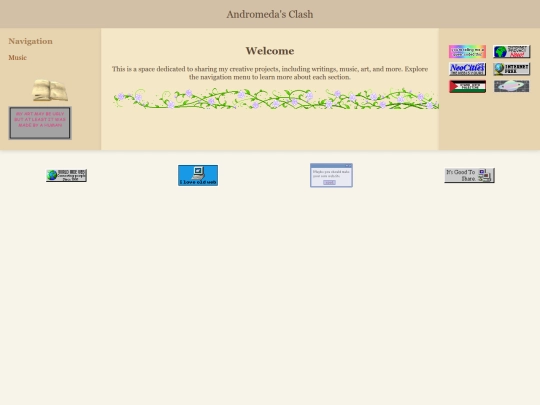Click the 'It's Good To Share' badge
Image resolution: width=540 pixels, height=405 pixels.
click(469, 175)
